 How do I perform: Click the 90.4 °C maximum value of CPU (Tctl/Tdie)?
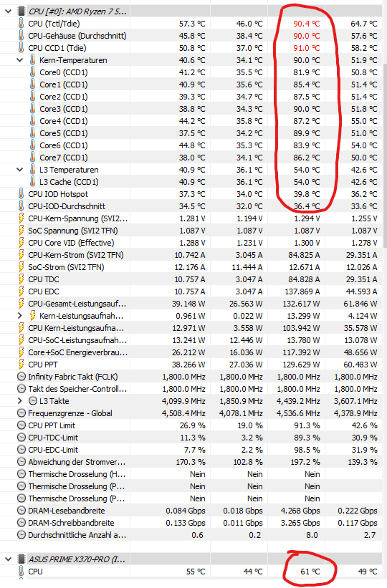click(307, 24)
